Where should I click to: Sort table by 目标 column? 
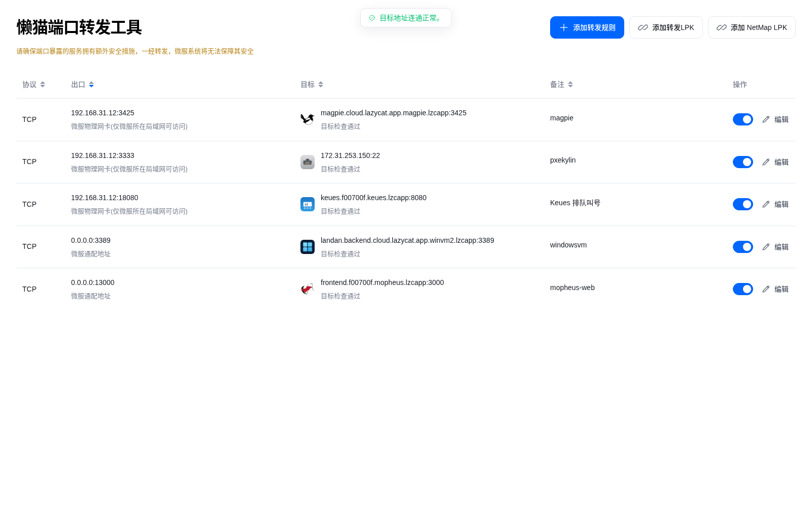[321, 84]
